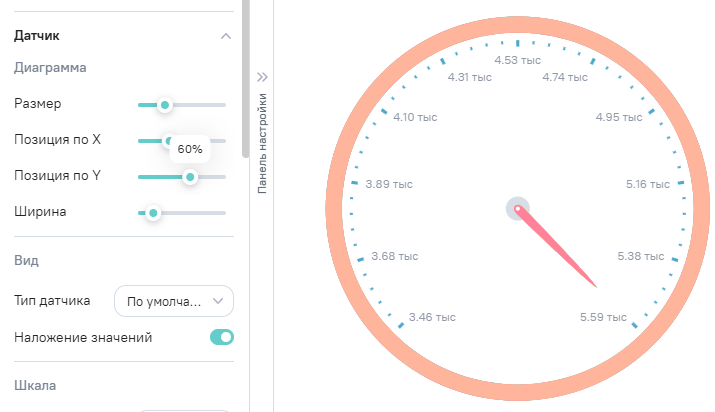Click the Ширина slider handle

[153, 212]
